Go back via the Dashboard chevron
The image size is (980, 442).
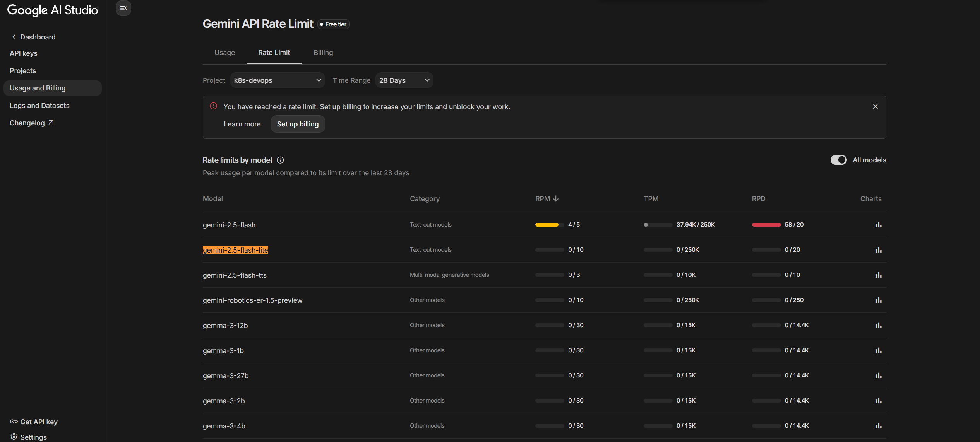click(x=14, y=37)
